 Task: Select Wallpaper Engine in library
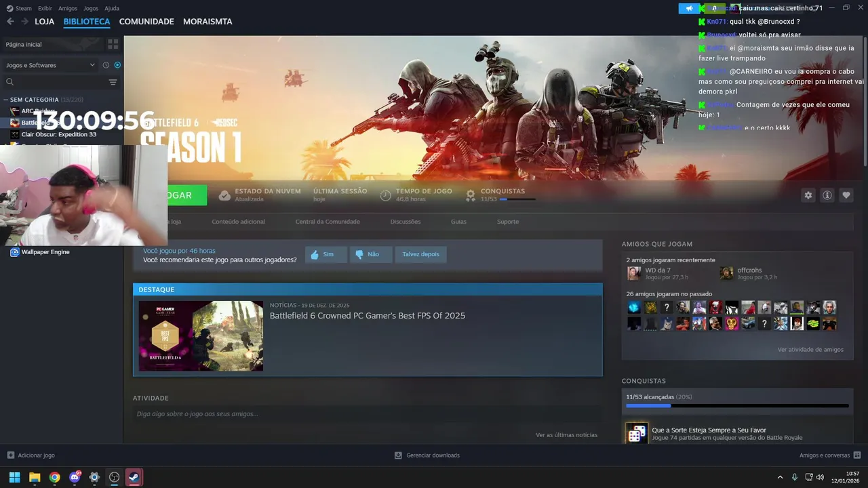(x=45, y=252)
